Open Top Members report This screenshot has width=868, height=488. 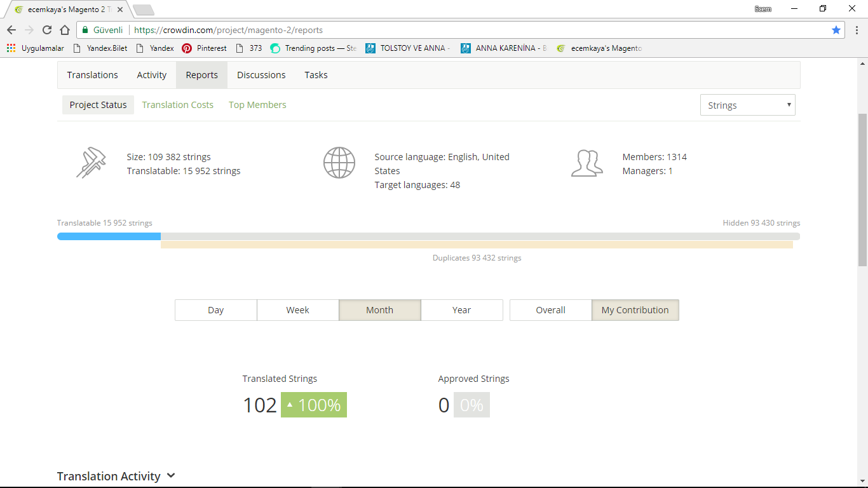[x=257, y=105]
